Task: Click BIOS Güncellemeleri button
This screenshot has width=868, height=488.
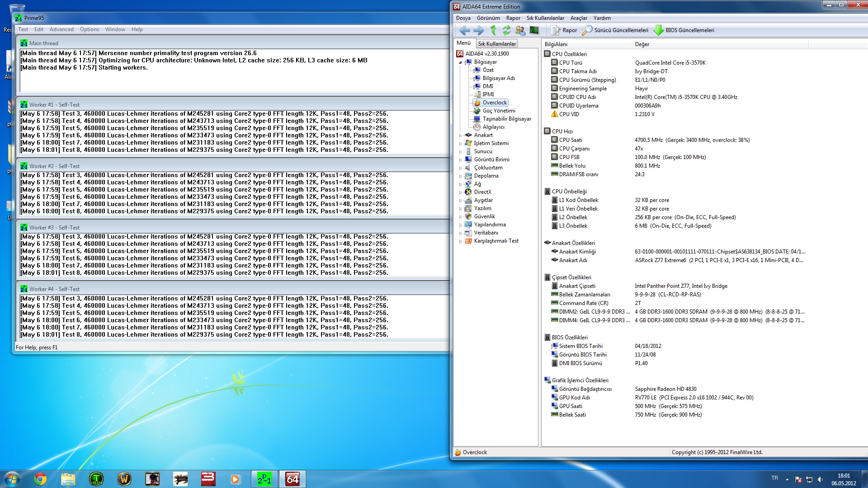Action: coord(684,30)
